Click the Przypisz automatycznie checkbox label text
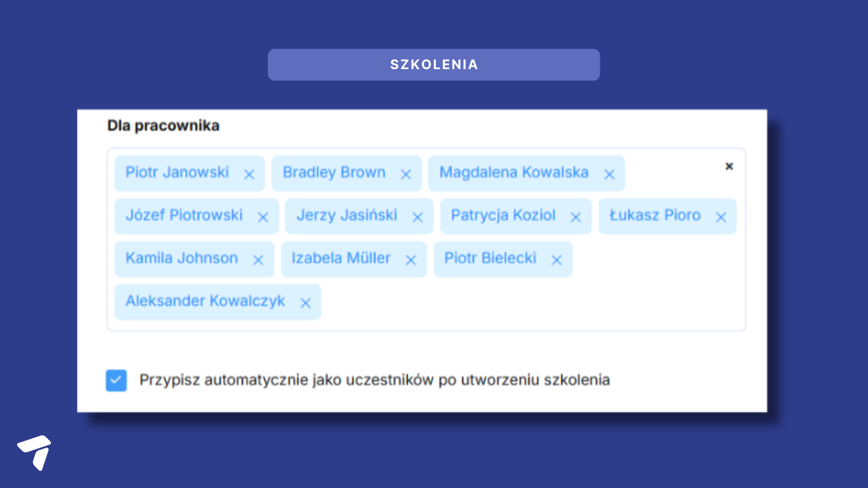 pos(375,380)
